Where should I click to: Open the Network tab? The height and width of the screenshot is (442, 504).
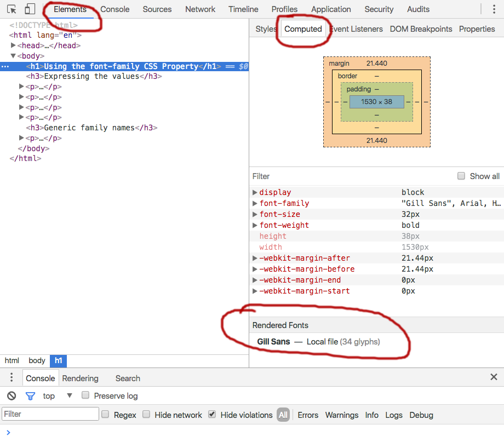(x=200, y=9)
